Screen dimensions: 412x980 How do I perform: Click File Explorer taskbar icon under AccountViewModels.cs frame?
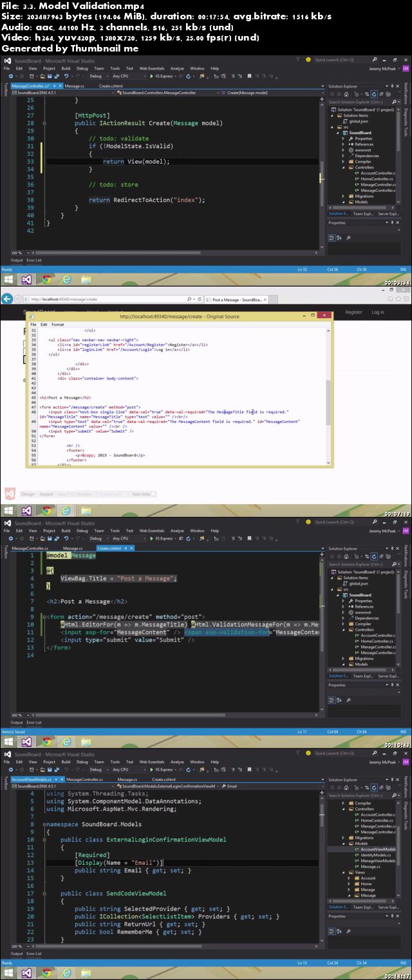85,974
